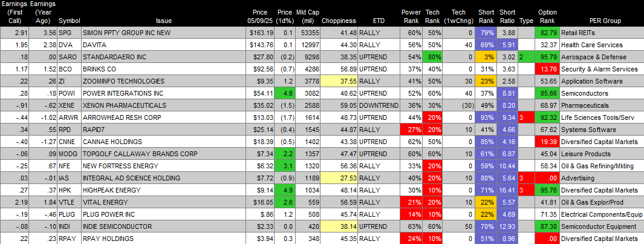This screenshot has height=244, width=644.
Task: Select the green 87.30 Option Rank cell
Action: click(x=547, y=226)
